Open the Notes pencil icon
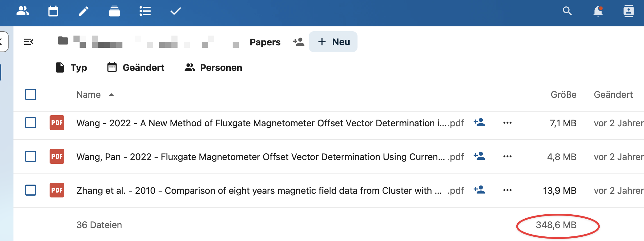This screenshot has height=241, width=644. [84, 11]
